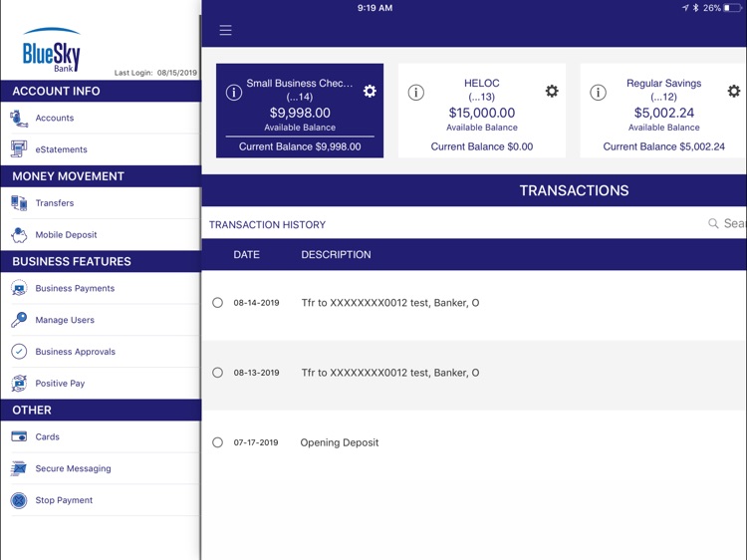Image resolution: width=747 pixels, height=560 pixels.
Task: Click the 9:19 AM clock
Action: coord(374,8)
